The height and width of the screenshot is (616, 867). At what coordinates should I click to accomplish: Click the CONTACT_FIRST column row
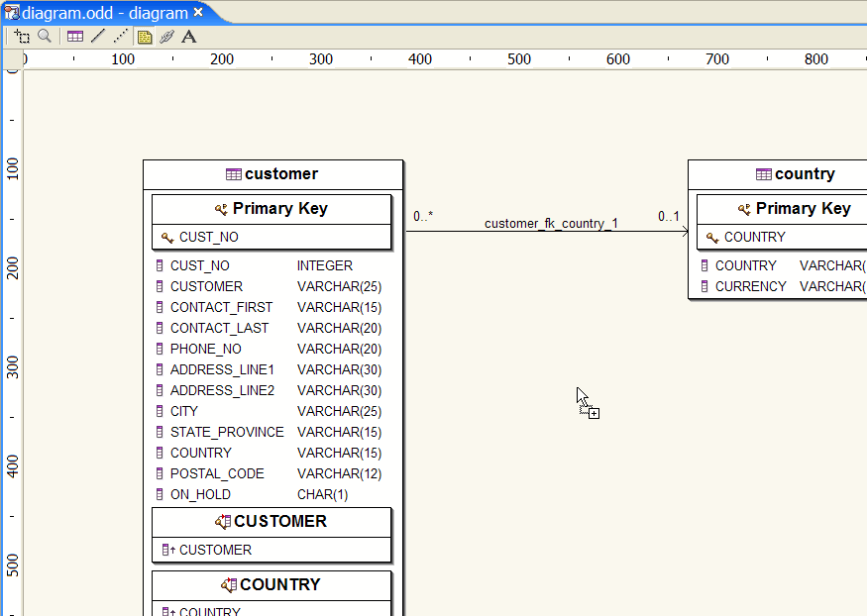point(220,307)
